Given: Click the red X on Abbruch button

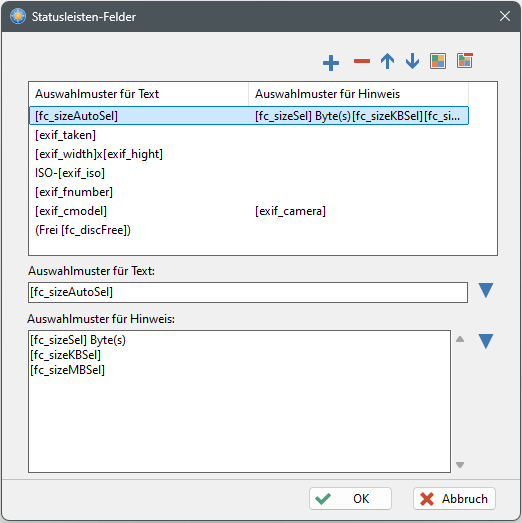Looking at the screenshot, I should [427, 499].
